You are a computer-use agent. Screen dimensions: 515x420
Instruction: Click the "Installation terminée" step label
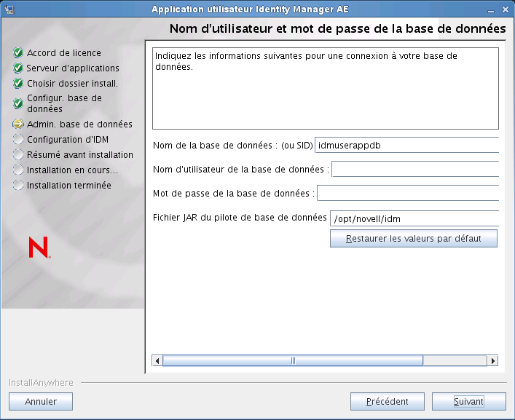click(69, 186)
